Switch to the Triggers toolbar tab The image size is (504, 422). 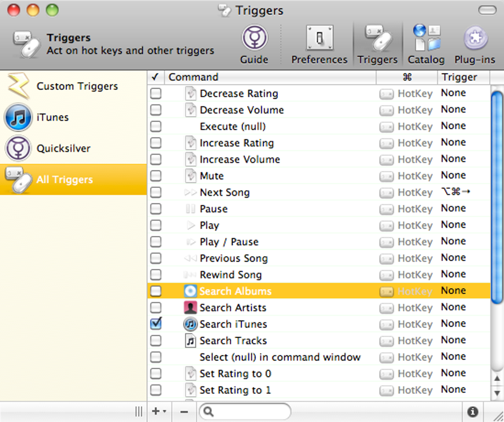(378, 44)
